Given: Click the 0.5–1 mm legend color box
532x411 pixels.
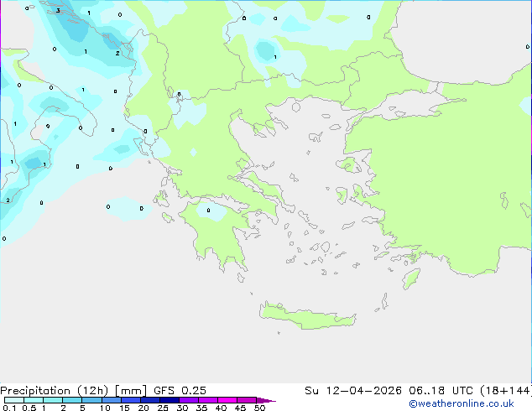Looking at the screenshot, I should (34, 400).
